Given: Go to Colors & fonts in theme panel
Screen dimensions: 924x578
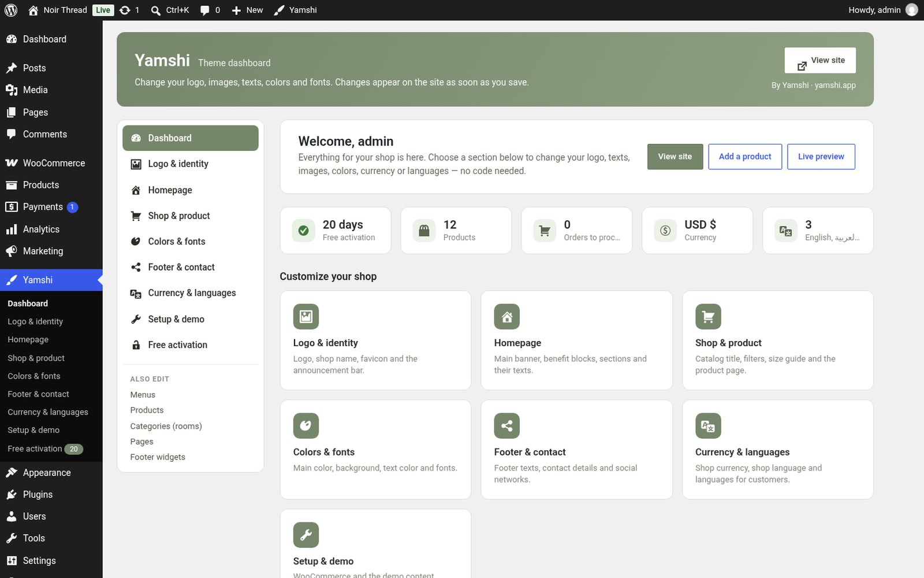Looking at the screenshot, I should click(x=191, y=242).
